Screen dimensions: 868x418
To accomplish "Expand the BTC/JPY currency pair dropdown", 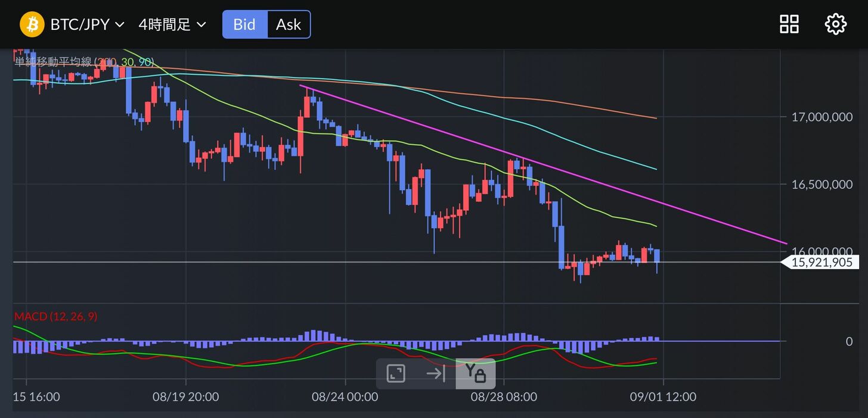I will click(87, 24).
